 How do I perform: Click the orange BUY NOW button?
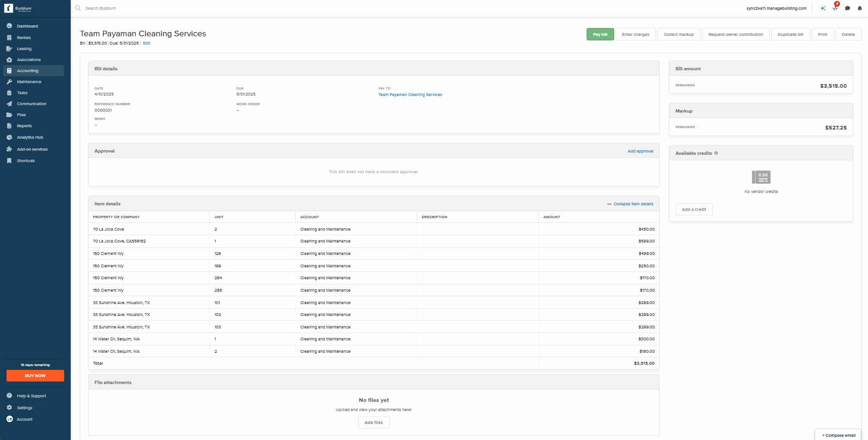[x=35, y=376]
